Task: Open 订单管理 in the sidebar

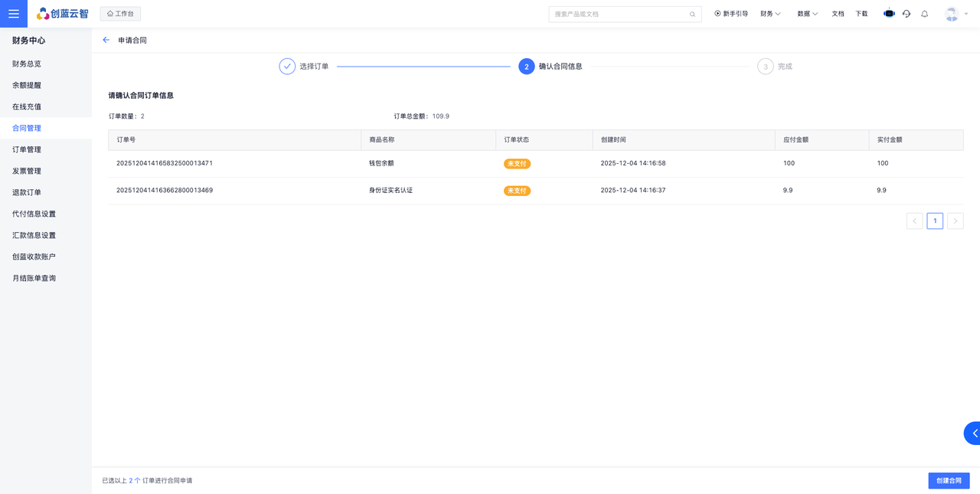Action: click(27, 149)
